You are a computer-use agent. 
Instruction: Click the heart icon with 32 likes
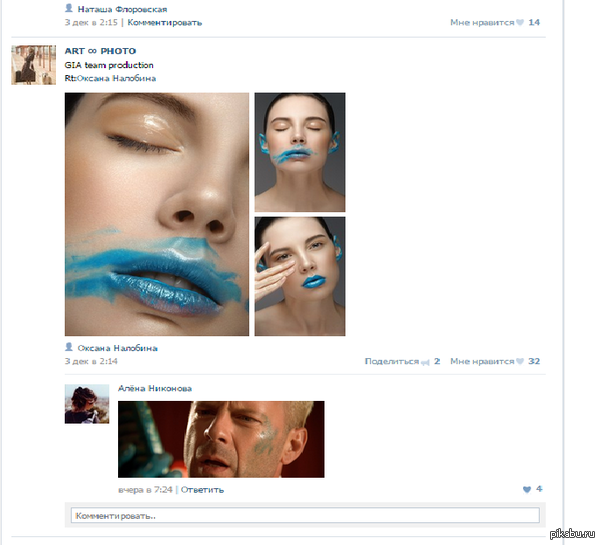520,361
